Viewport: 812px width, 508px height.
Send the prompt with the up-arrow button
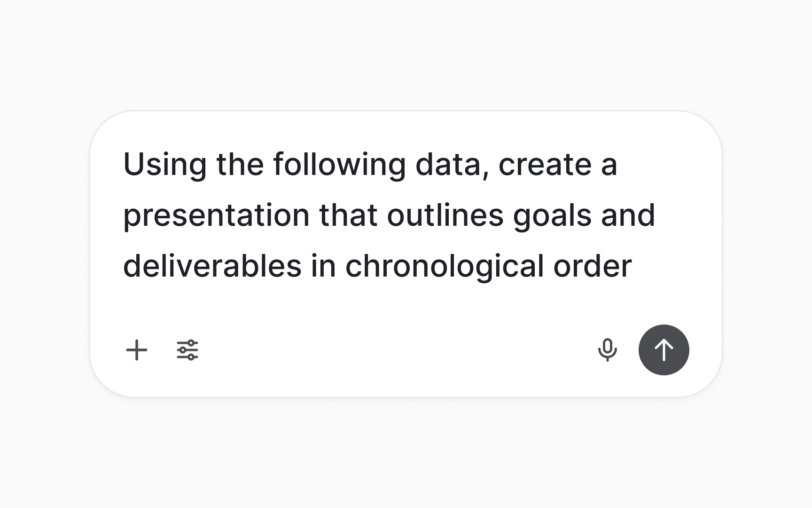pyautogui.click(x=664, y=350)
